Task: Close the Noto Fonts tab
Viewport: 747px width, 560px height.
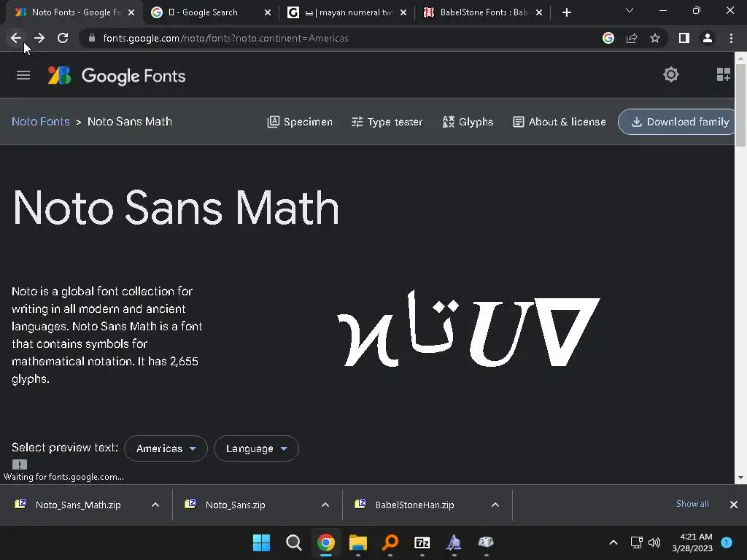Action: pyautogui.click(x=131, y=12)
